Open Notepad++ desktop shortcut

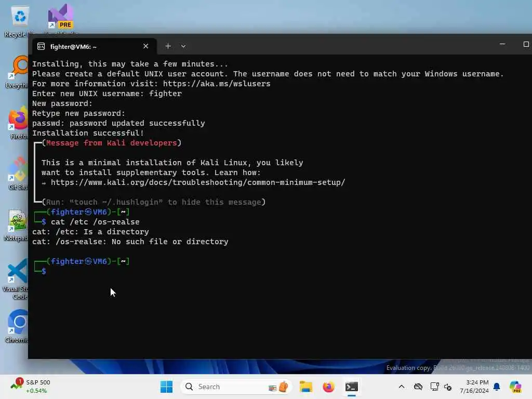(x=16, y=224)
